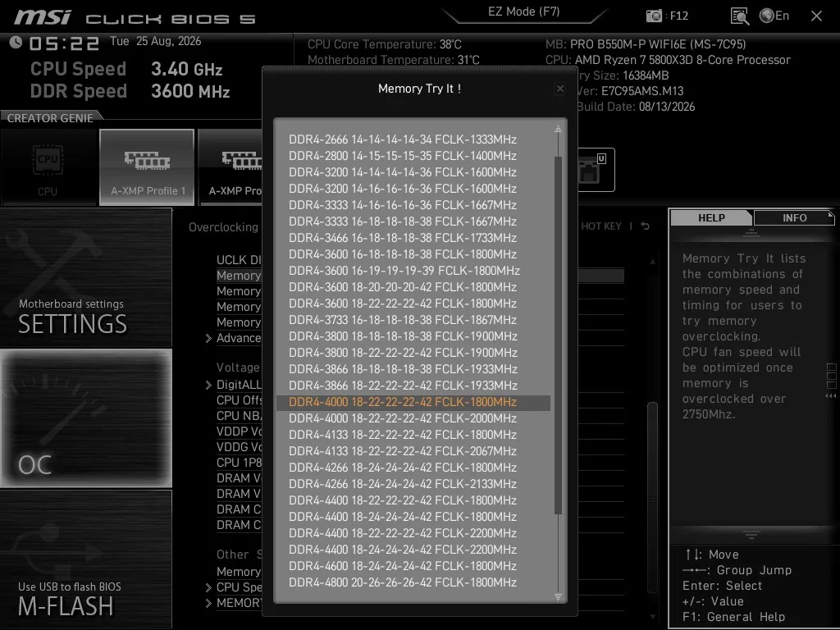Select DDR4-4600 18-24-24-24-42 FCLK-1800MHz
This screenshot has height=630, width=840.
pyautogui.click(x=402, y=566)
